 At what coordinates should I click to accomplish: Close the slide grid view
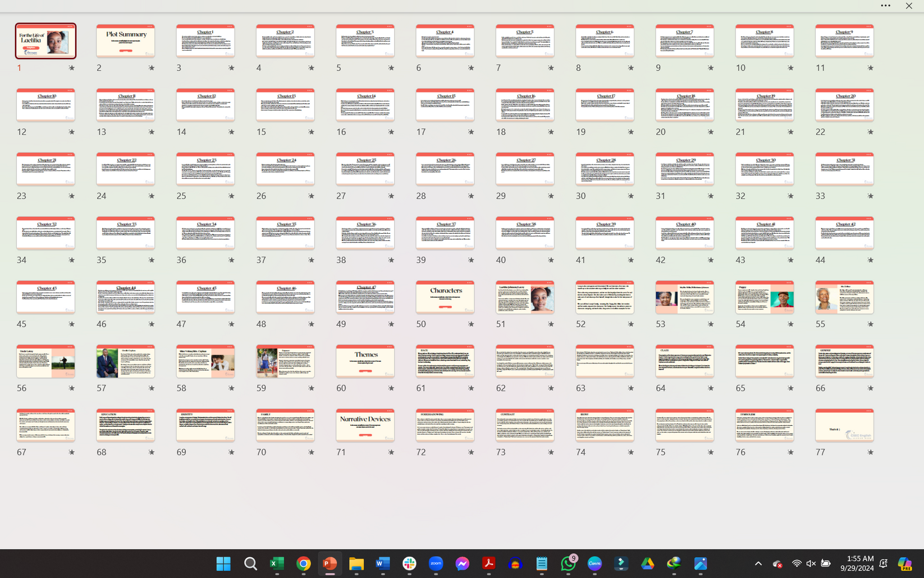pyautogui.click(x=909, y=6)
